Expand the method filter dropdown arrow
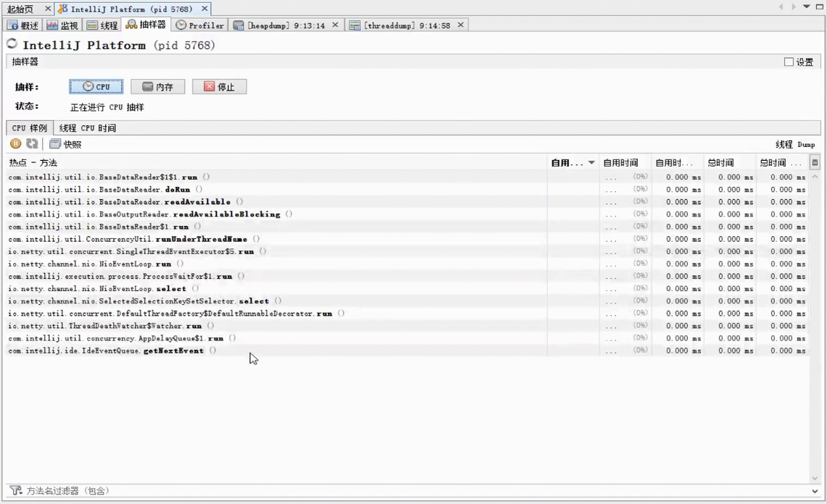The image size is (827, 504). point(815,491)
